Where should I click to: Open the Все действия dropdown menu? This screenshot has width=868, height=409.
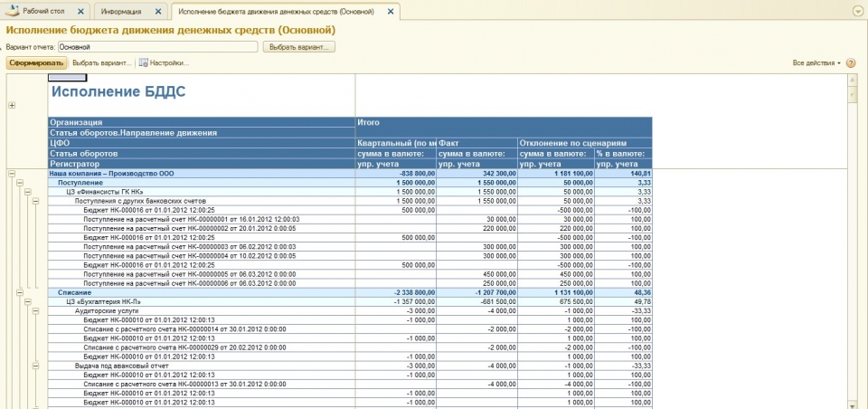point(816,63)
